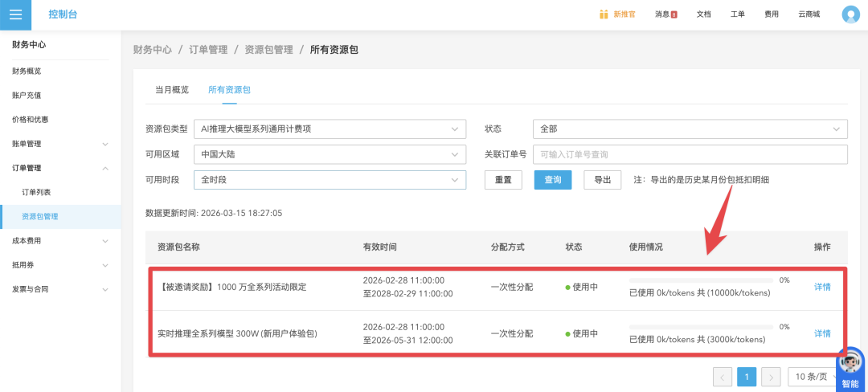
Task: View 详情 for 1000万 invitation reward package
Action: point(822,287)
